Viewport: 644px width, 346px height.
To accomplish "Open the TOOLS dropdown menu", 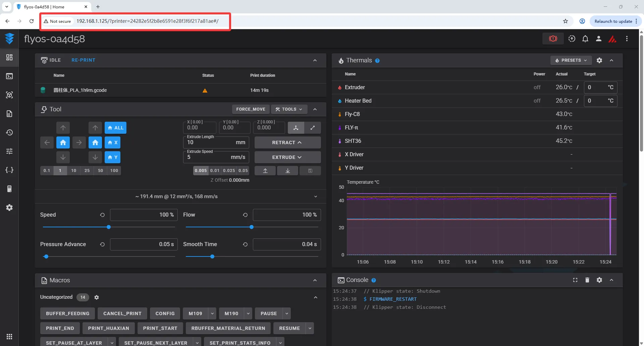I will tap(288, 109).
